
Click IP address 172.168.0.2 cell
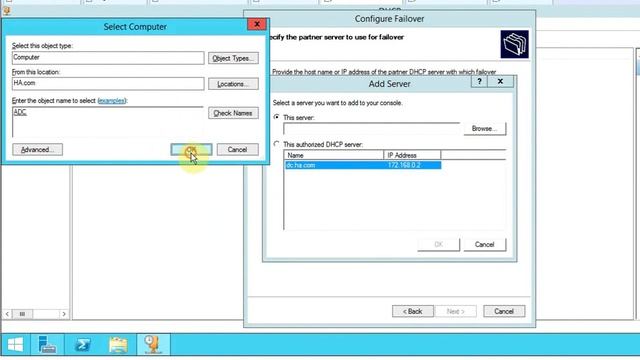pos(404,165)
